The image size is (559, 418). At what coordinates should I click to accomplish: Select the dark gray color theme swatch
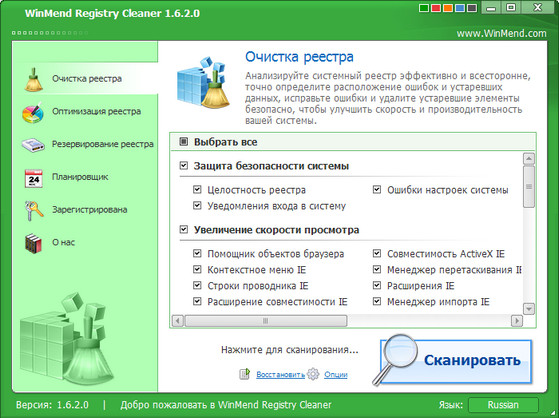[x=472, y=8]
